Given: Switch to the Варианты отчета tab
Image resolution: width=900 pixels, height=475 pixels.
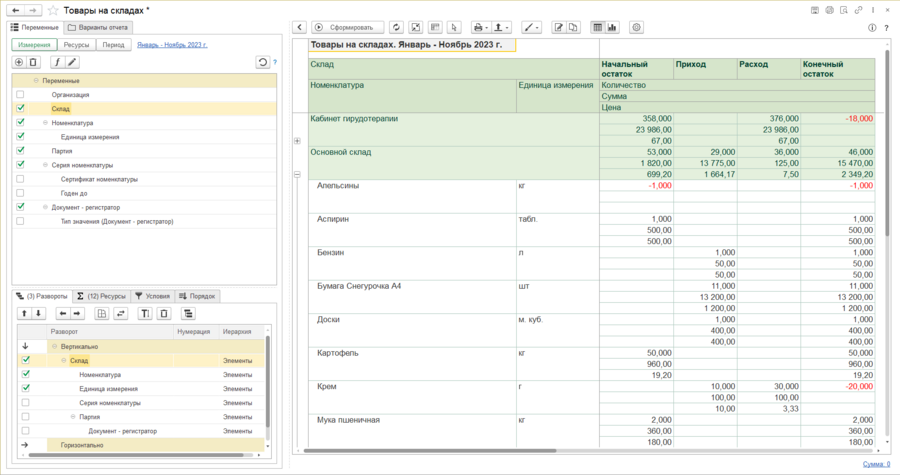Looking at the screenshot, I should (x=97, y=27).
